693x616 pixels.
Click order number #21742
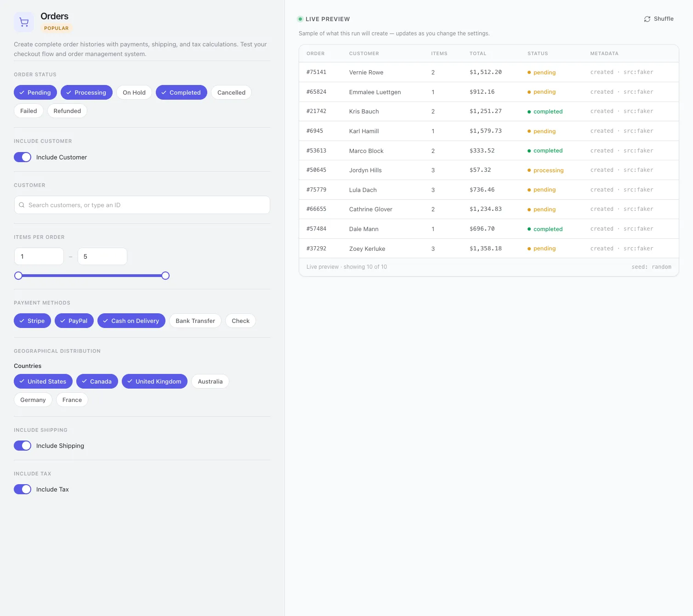tap(316, 111)
